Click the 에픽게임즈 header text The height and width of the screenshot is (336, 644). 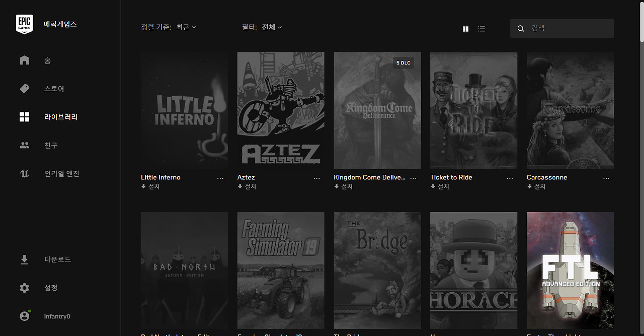pyautogui.click(x=60, y=24)
